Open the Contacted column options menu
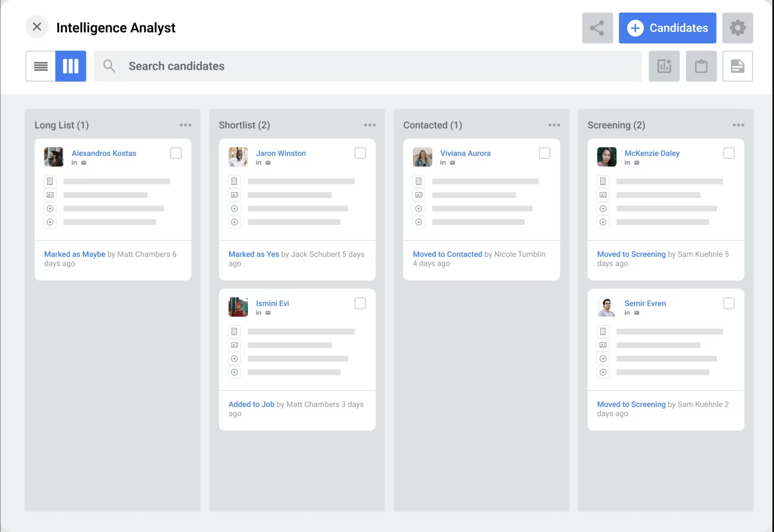 click(x=554, y=125)
